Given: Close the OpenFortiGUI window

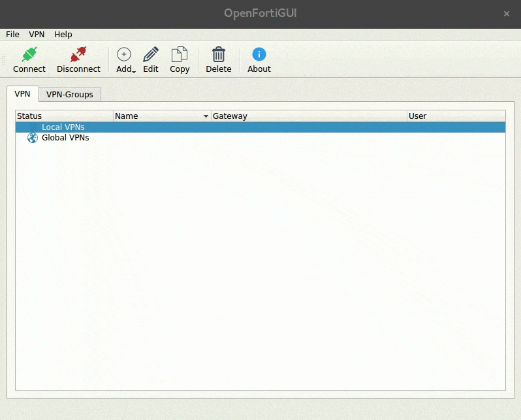Looking at the screenshot, I should pyautogui.click(x=507, y=14).
